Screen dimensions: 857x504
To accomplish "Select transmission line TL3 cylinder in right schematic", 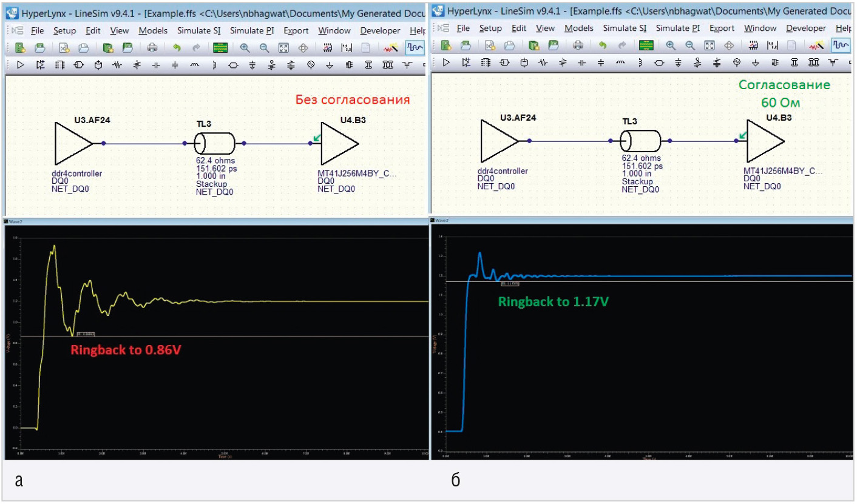I will tap(640, 141).
